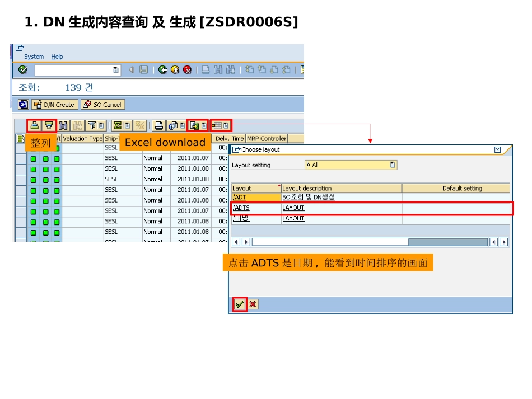Click the green Enter checkmark icon
532x399 pixels.
(x=23, y=69)
